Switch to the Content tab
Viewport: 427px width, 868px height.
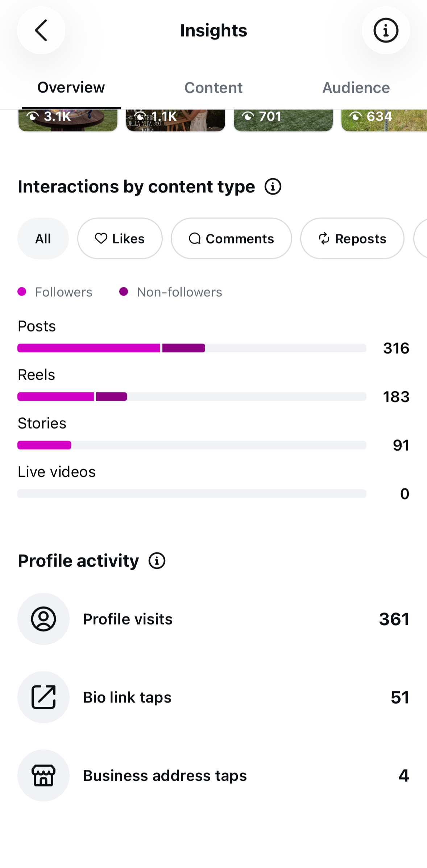click(x=213, y=88)
